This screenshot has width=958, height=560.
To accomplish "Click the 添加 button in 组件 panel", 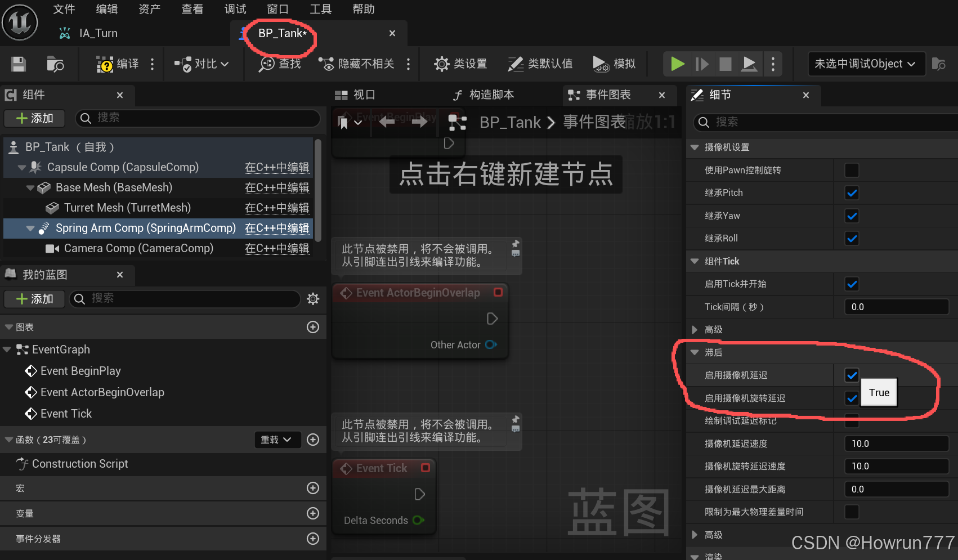I will coord(34,118).
